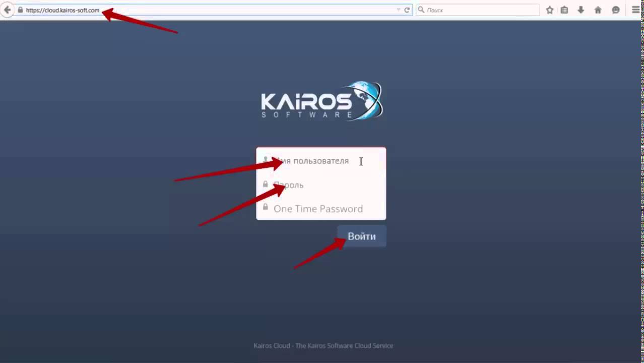Open the address bar history dropdown arrow

(x=399, y=10)
